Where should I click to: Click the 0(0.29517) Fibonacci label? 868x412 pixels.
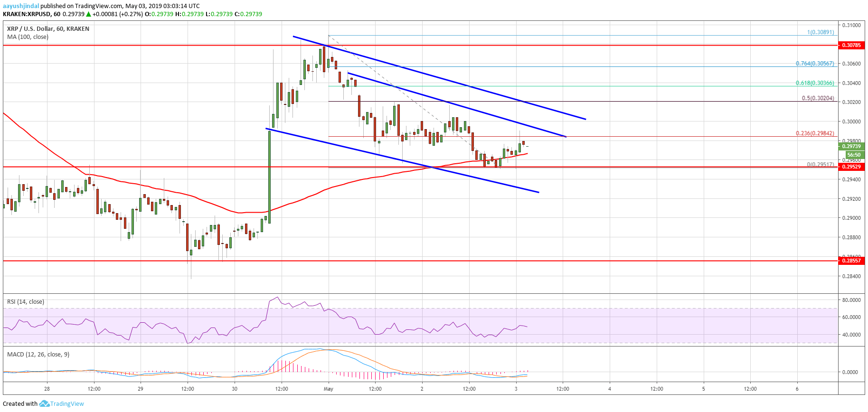click(x=821, y=165)
